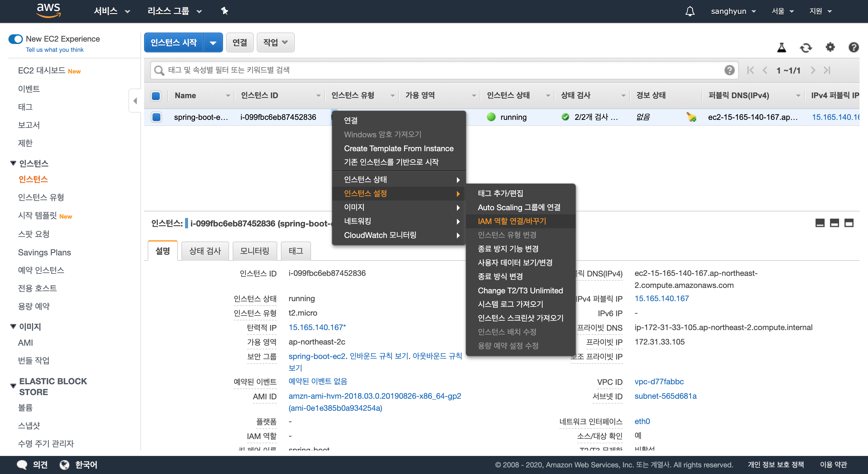Maximize details pane using rightmost layout icon

pyautogui.click(x=848, y=223)
